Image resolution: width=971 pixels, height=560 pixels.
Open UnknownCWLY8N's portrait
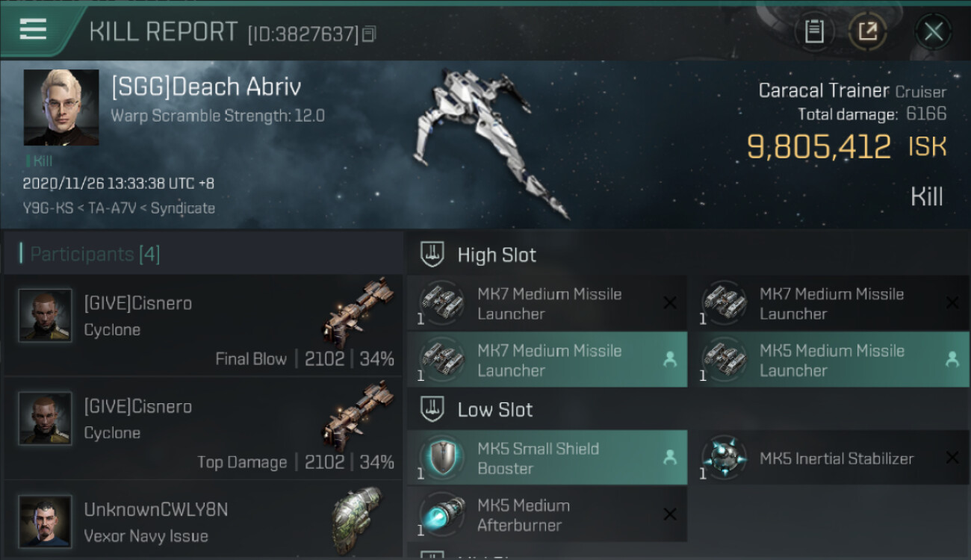45,521
